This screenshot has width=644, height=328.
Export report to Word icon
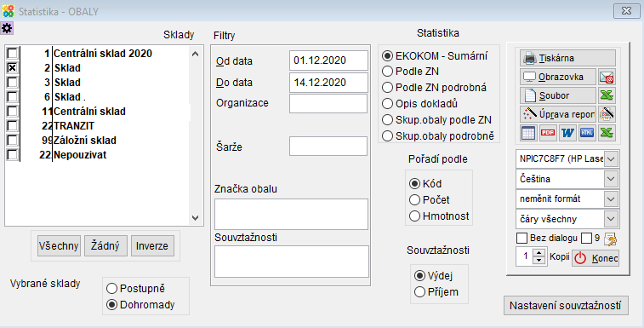pyautogui.click(x=567, y=133)
